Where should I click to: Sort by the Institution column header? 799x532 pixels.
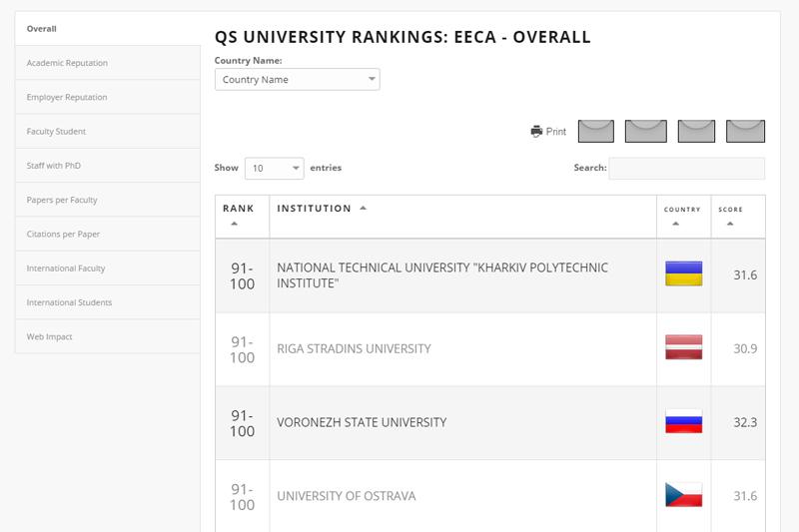[x=322, y=209]
